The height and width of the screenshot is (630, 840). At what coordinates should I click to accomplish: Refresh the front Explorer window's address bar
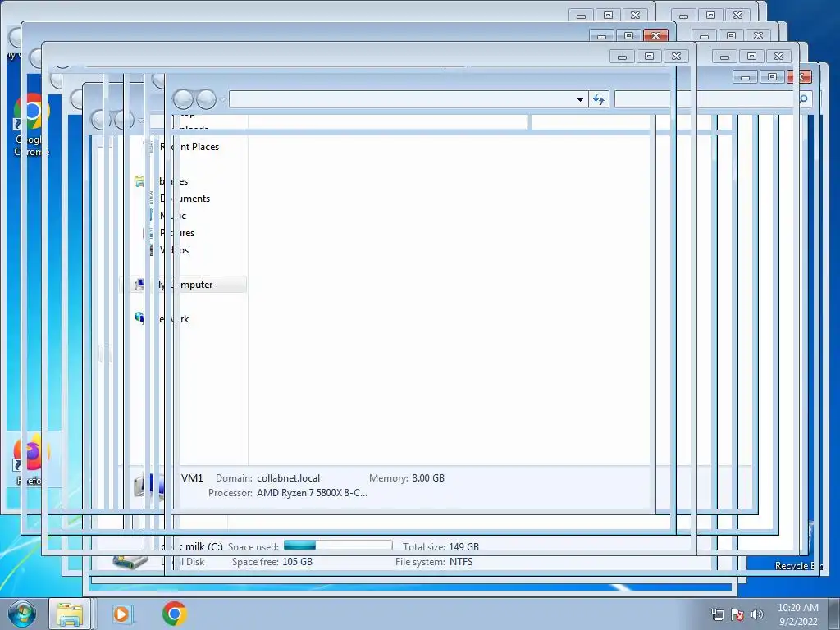click(x=598, y=99)
